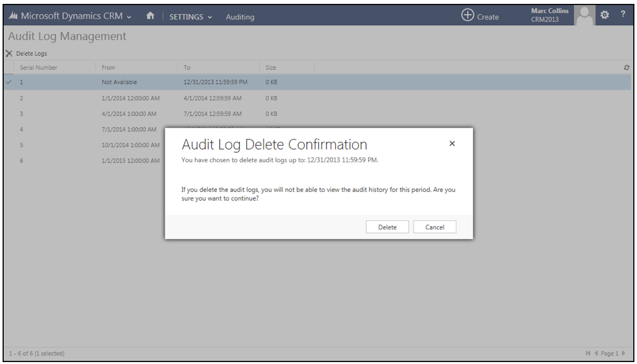Click the 4/1/2014 12:59:59 AM To cell
Viewport: 637px width, 364px height.
pyautogui.click(x=213, y=98)
